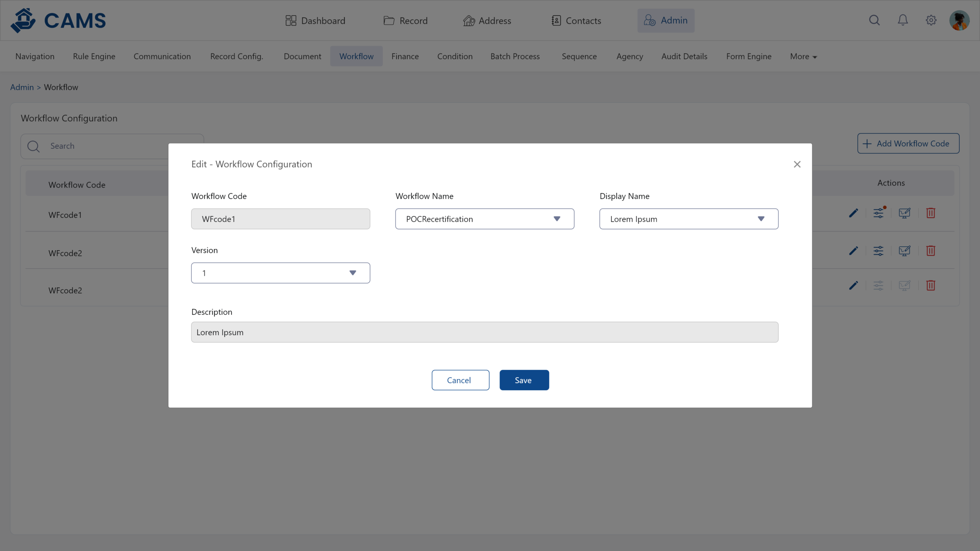This screenshot has width=980, height=551.
Task: Click the user profile avatar
Action: [959, 20]
